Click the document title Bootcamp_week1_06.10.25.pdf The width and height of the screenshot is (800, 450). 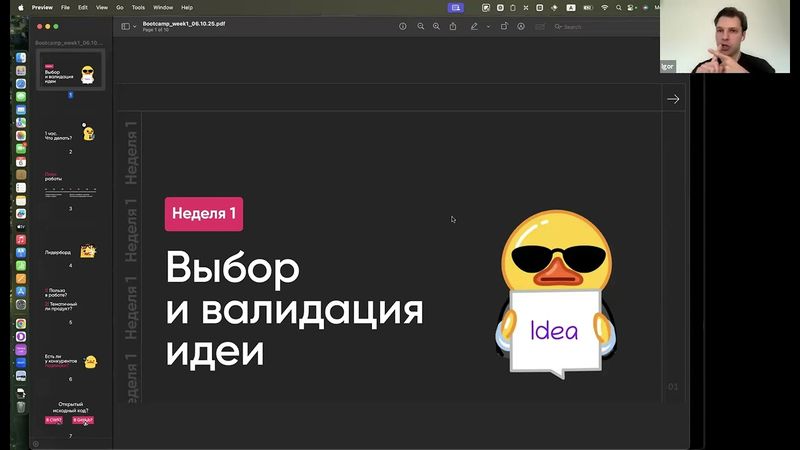(x=184, y=23)
